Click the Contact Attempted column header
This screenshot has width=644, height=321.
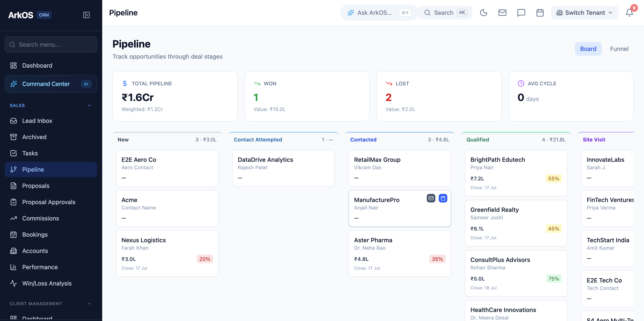click(x=283, y=140)
